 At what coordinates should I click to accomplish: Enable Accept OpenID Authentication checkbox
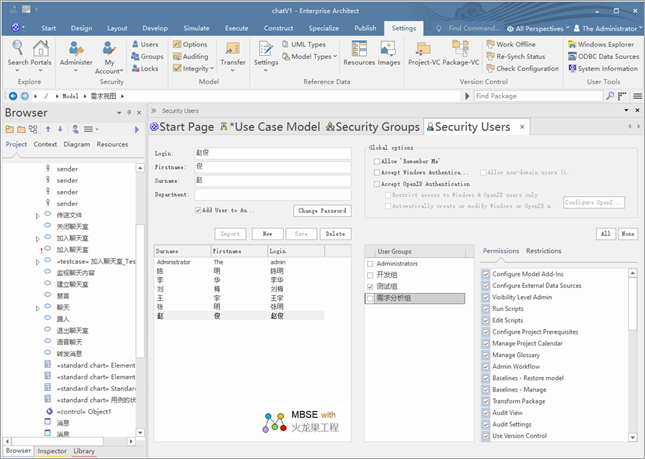pyautogui.click(x=377, y=184)
